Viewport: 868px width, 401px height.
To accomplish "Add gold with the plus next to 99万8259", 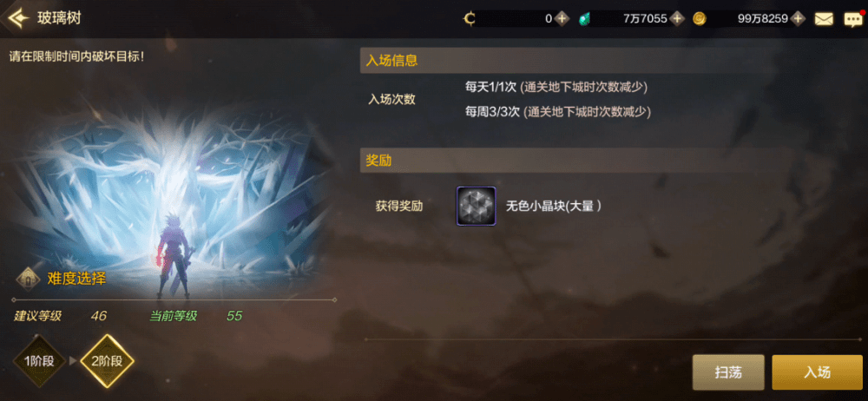I will coord(798,18).
